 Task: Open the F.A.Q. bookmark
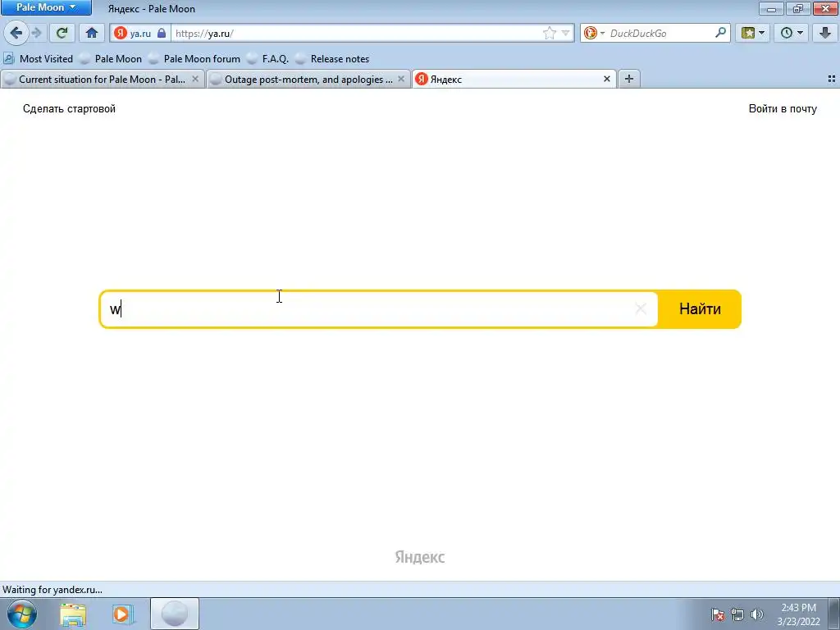tap(268, 59)
